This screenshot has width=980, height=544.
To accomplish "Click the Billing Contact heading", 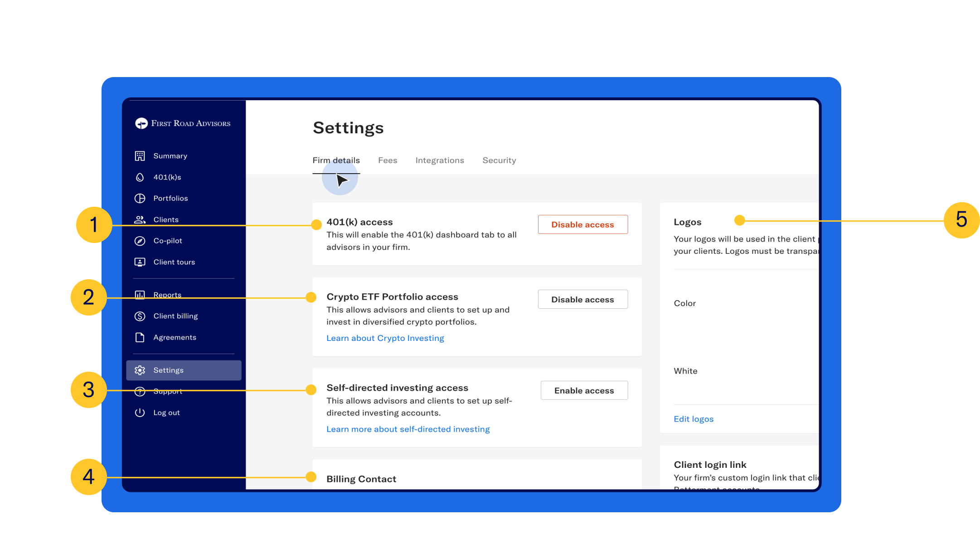I will 361,479.
